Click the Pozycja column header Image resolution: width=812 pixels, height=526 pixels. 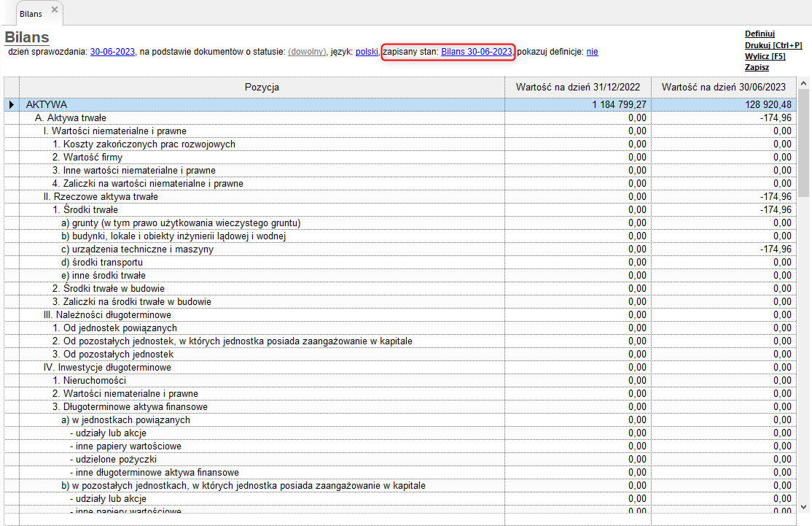point(262,88)
